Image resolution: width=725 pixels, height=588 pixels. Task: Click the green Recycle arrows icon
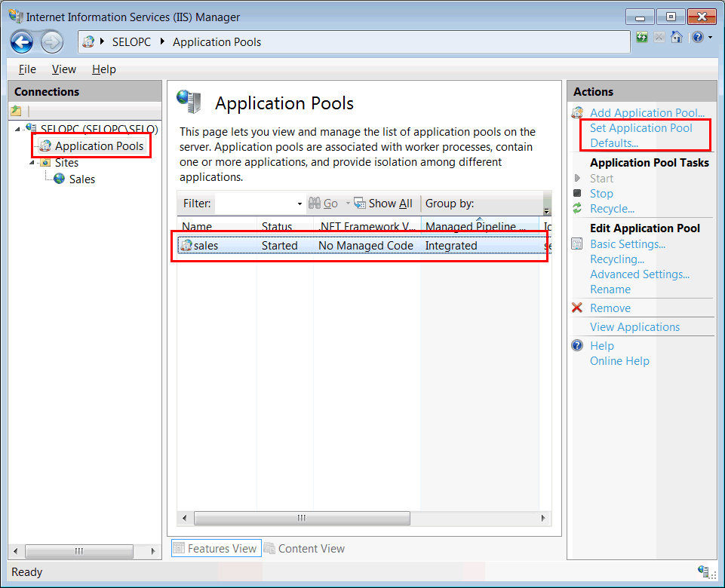click(x=577, y=208)
